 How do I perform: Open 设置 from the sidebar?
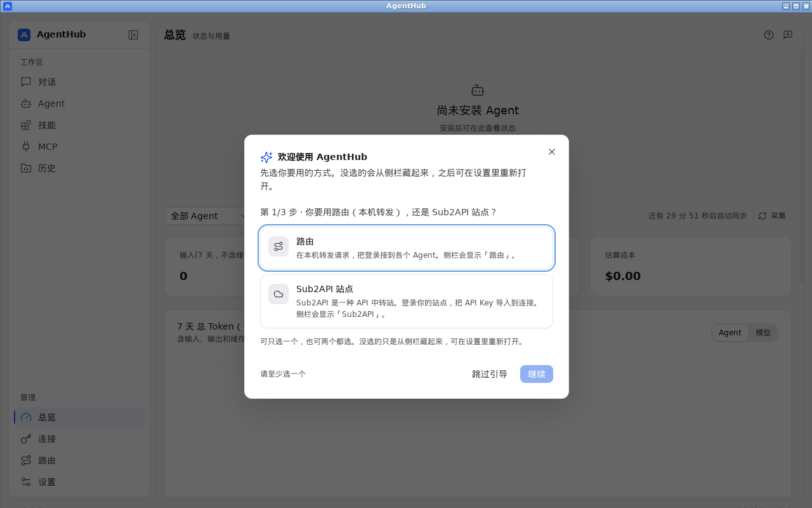(x=79, y=482)
